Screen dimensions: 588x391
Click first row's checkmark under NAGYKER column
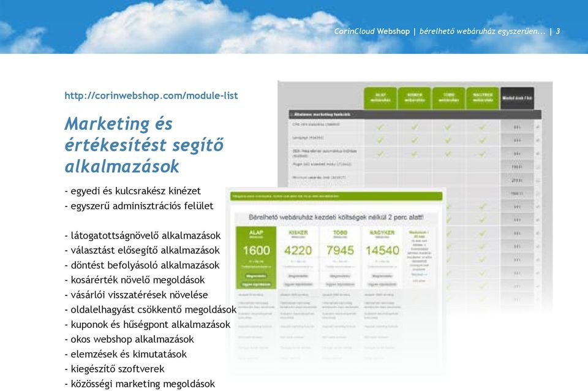coord(483,127)
